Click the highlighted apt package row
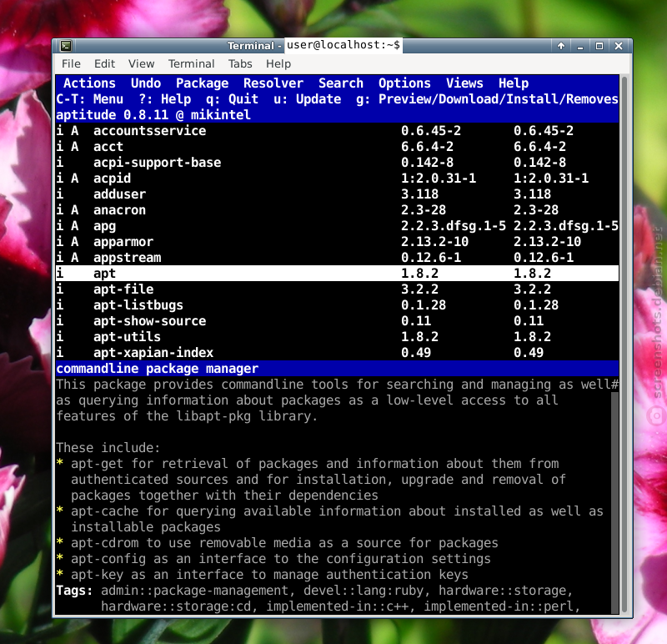 point(337,274)
